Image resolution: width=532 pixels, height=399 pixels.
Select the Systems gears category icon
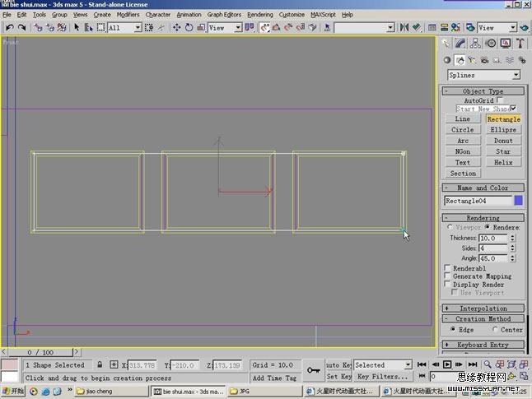pos(522,60)
